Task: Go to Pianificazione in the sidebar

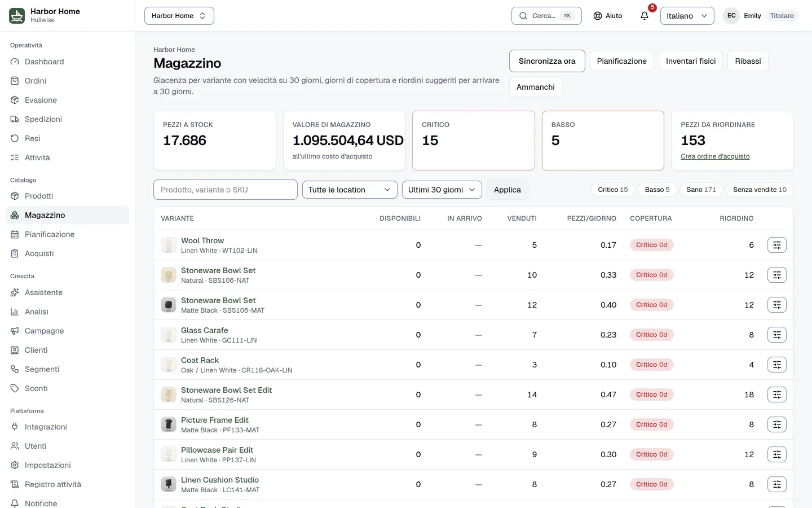Action: pyautogui.click(x=67, y=234)
